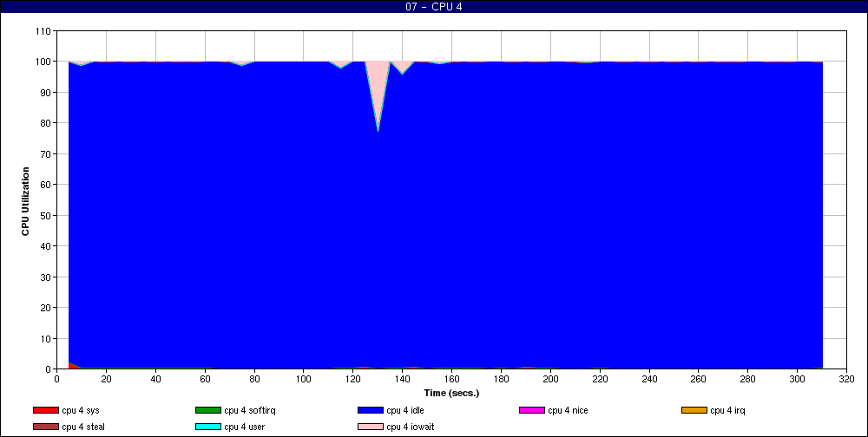
Task: Click the red cpu 4 sys legend swatch
Action: tap(45, 410)
